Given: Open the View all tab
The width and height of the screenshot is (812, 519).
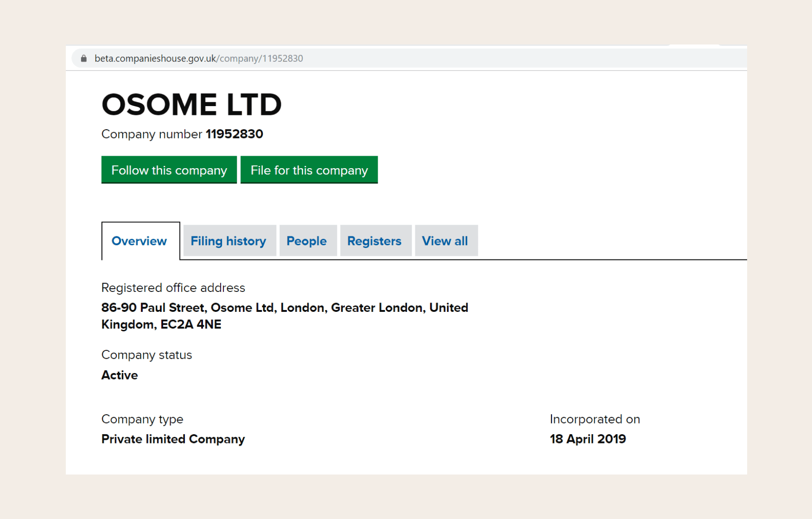Looking at the screenshot, I should [x=444, y=241].
